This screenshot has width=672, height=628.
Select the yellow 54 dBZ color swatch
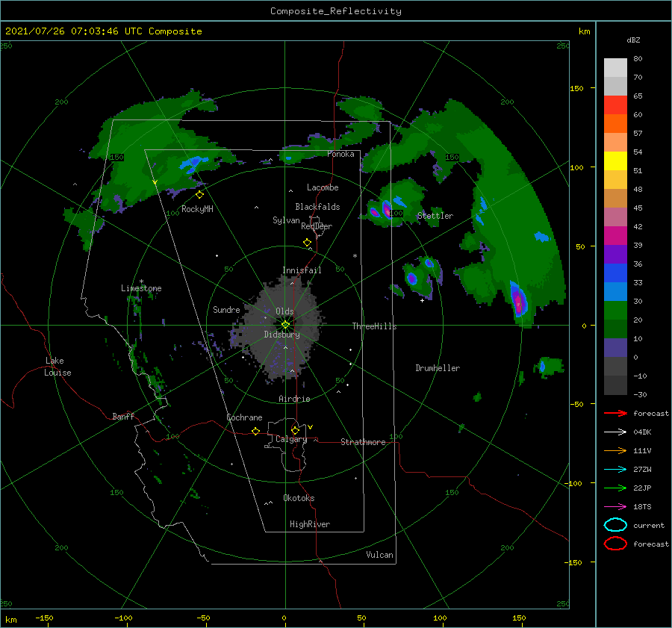615,161
